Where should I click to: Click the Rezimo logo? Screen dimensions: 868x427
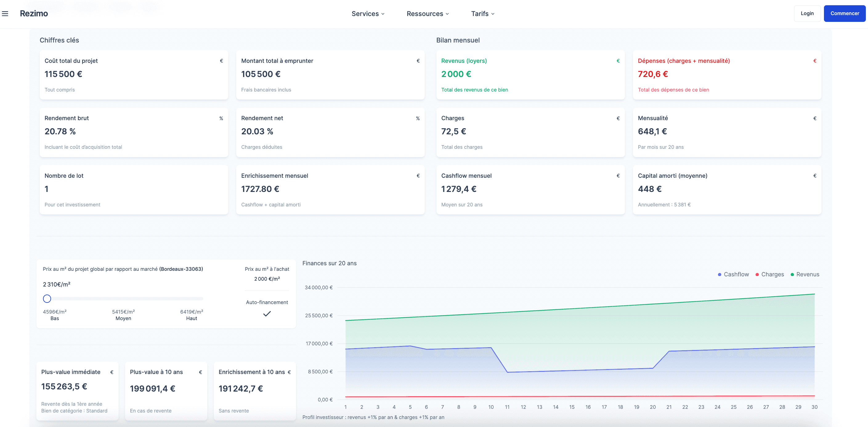34,14
